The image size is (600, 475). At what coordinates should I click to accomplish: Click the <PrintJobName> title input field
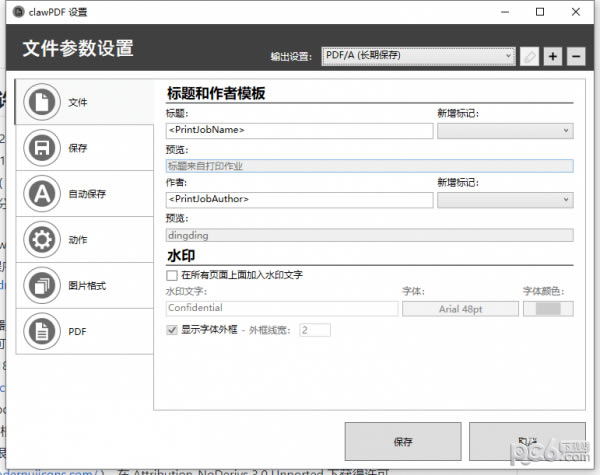click(299, 131)
